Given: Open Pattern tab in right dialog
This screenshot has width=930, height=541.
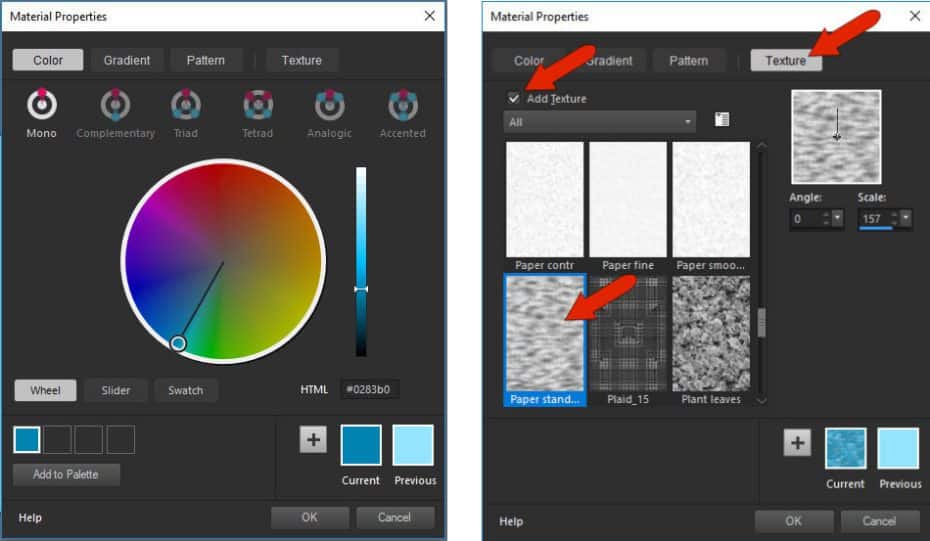Looking at the screenshot, I should tap(689, 61).
